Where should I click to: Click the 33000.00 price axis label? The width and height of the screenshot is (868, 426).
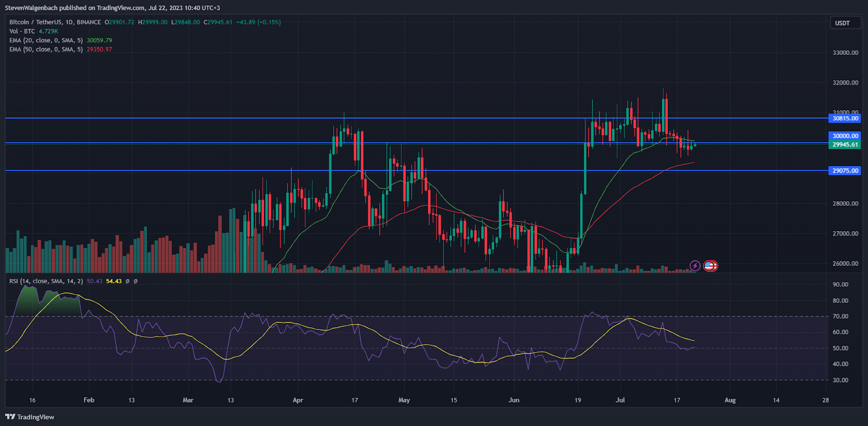tap(845, 53)
